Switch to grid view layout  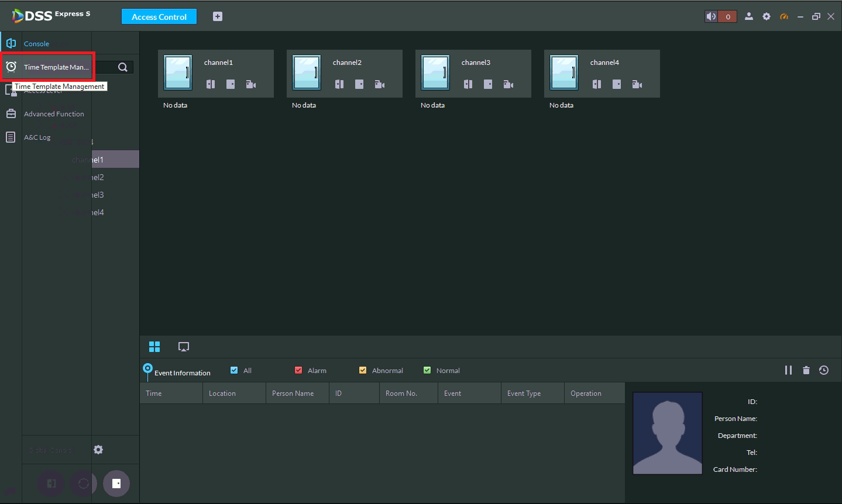pos(154,347)
